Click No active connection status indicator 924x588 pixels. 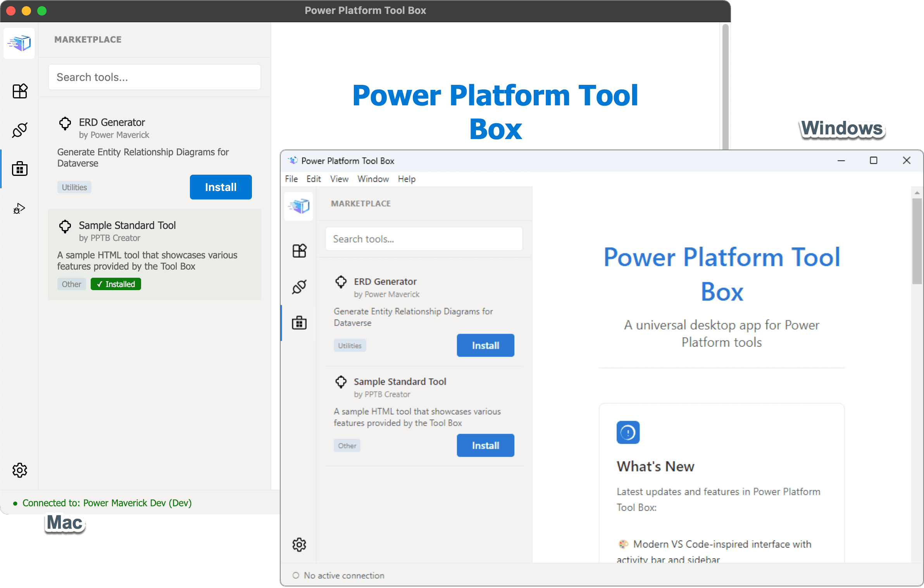tap(339, 576)
